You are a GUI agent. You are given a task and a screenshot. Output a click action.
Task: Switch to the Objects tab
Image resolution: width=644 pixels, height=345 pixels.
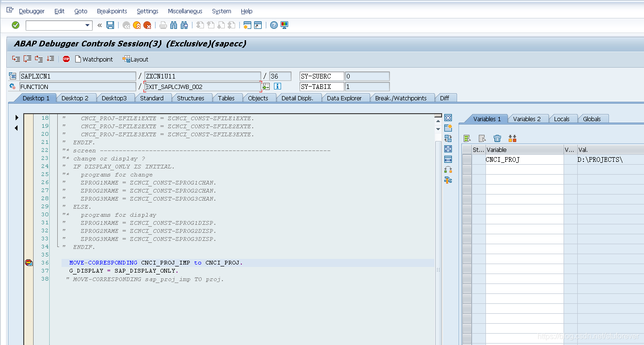[x=258, y=98]
